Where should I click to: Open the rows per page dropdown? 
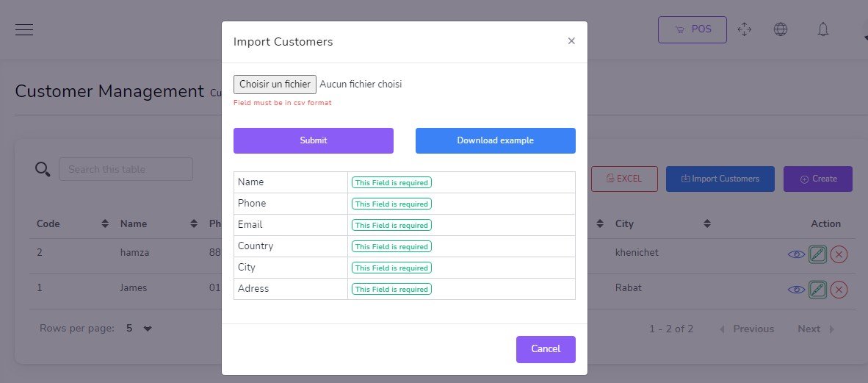click(138, 329)
